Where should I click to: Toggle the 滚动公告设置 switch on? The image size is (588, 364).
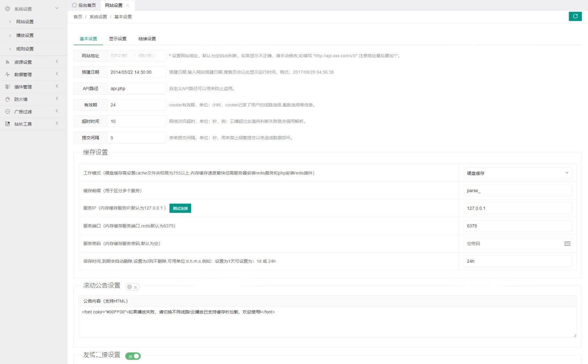[133, 287]
